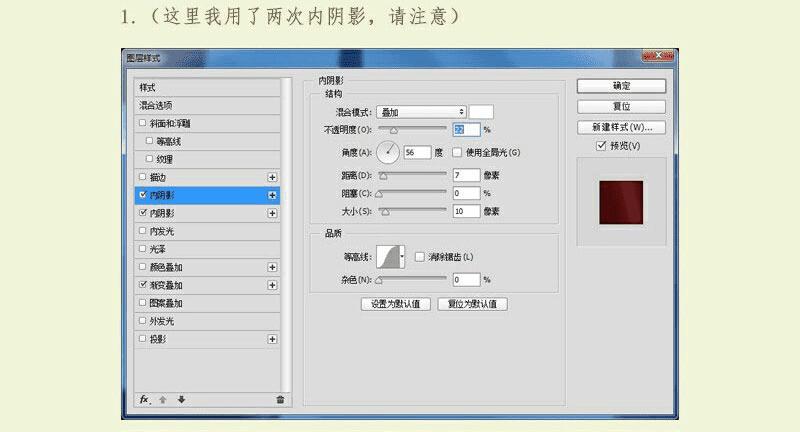Click the 复位 button
Viewport: 800px width, 432px height.
621,106
